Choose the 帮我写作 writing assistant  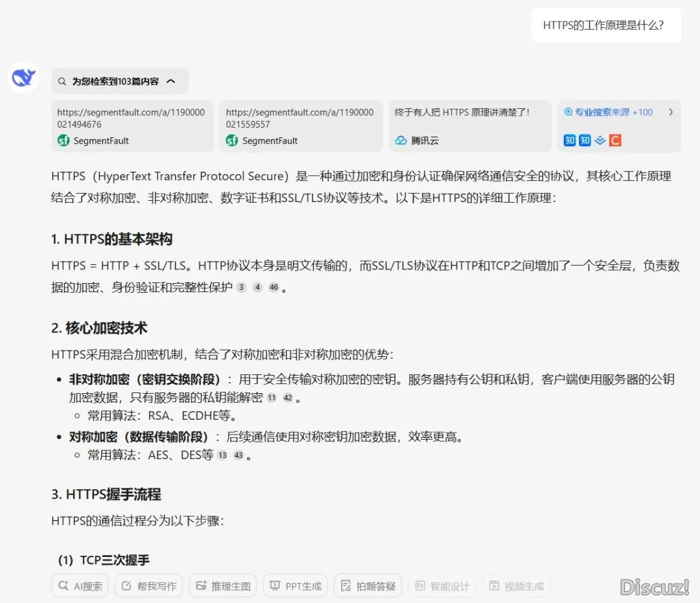tap(149, 586)
